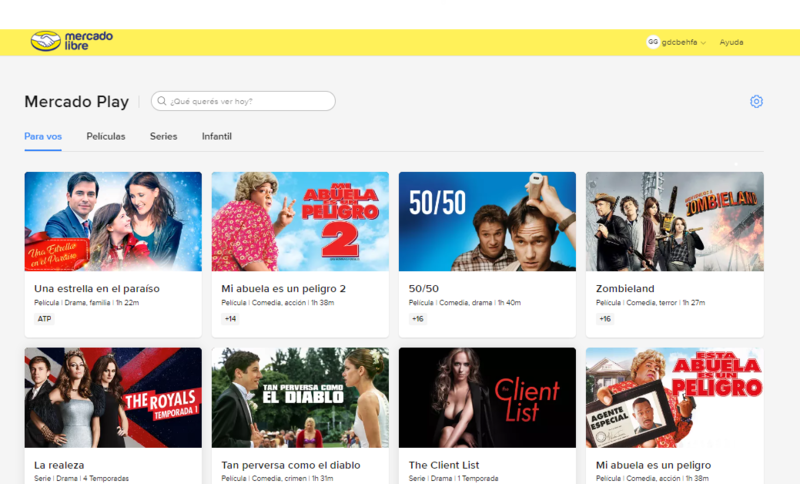Click the 'Tan perversa como el diablo' title
The image size is (800, 484).
(291, 465)
